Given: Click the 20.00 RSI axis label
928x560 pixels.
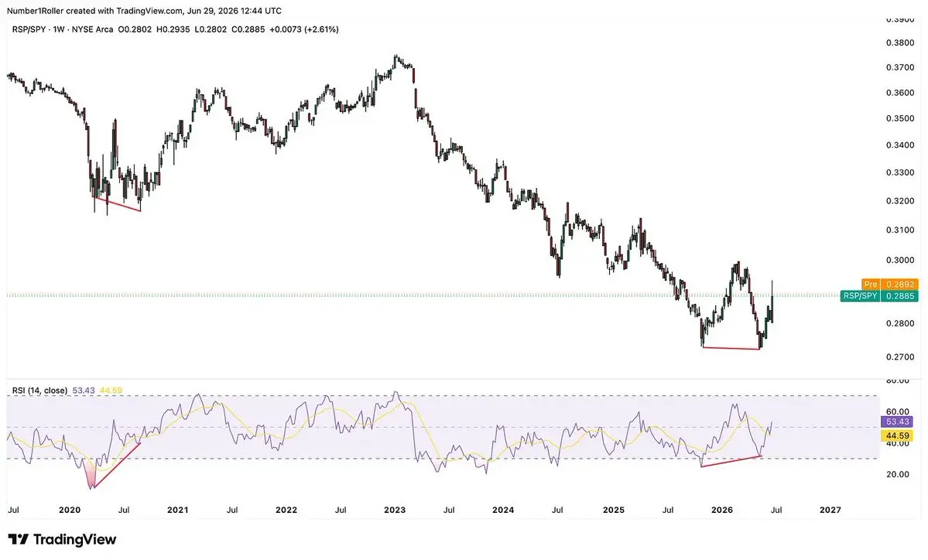Looking at the screenshot, I should coord(898,474).
